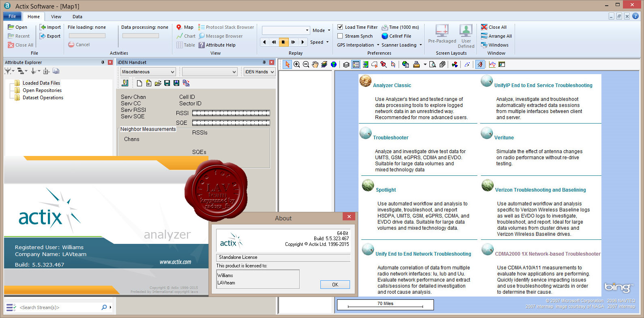
Task: Open the File menu tab
Action: [12, 16]
